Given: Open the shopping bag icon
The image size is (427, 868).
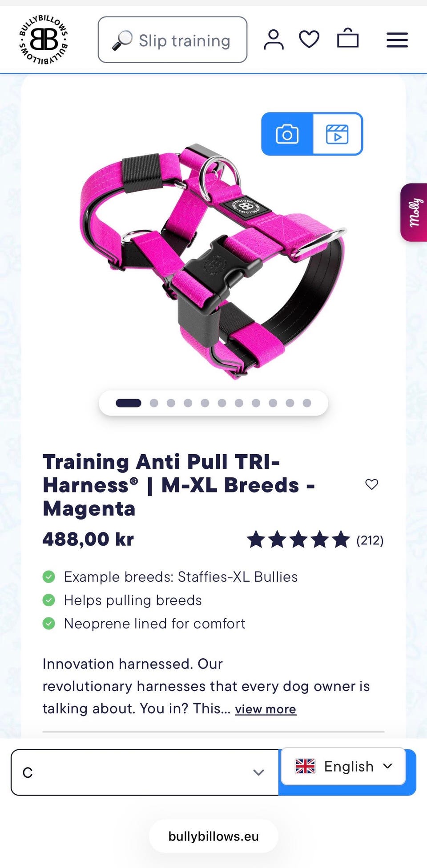Looking at the screenshot, I should (348, 38).
